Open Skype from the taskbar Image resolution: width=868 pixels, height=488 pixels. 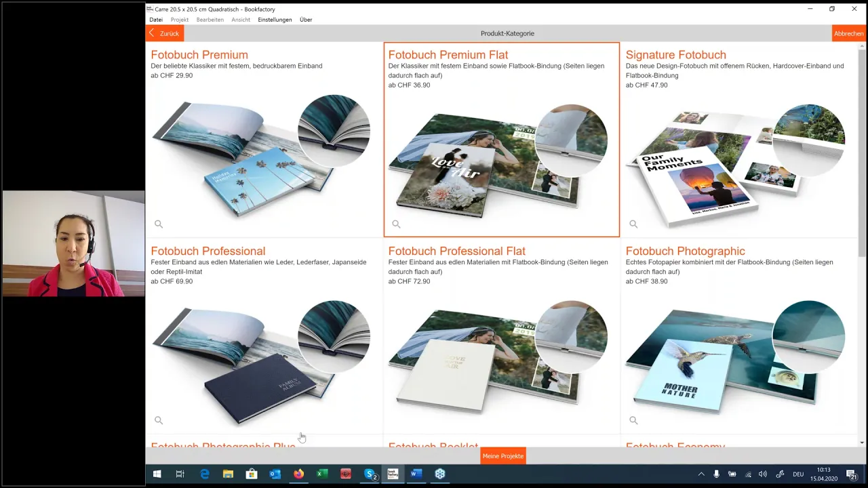coord(370,474)
